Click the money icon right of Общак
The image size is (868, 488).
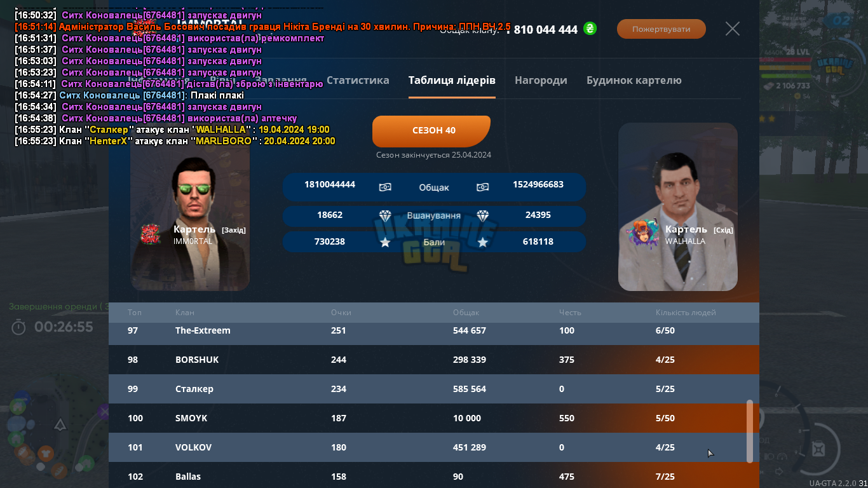[483, 187]
